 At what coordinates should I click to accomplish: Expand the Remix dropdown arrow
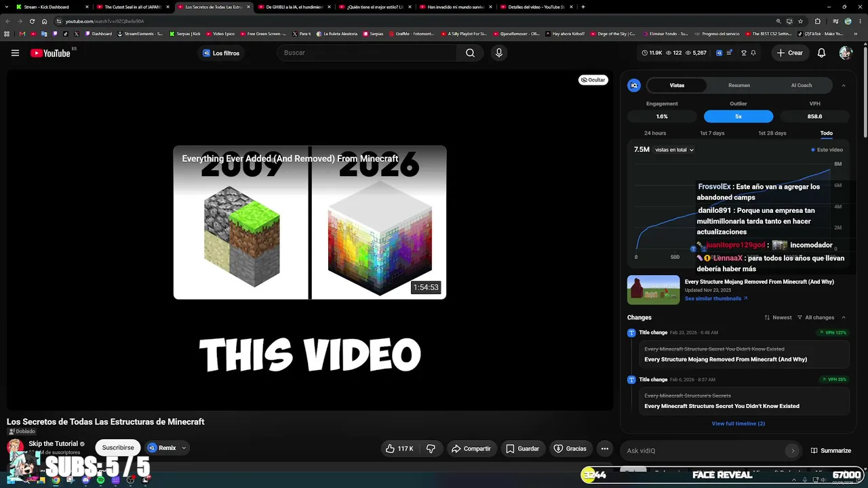[x=184, y=448]
